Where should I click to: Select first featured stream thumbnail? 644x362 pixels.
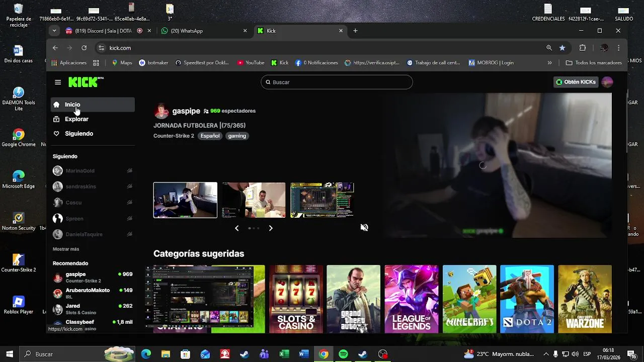coord(185,200)
